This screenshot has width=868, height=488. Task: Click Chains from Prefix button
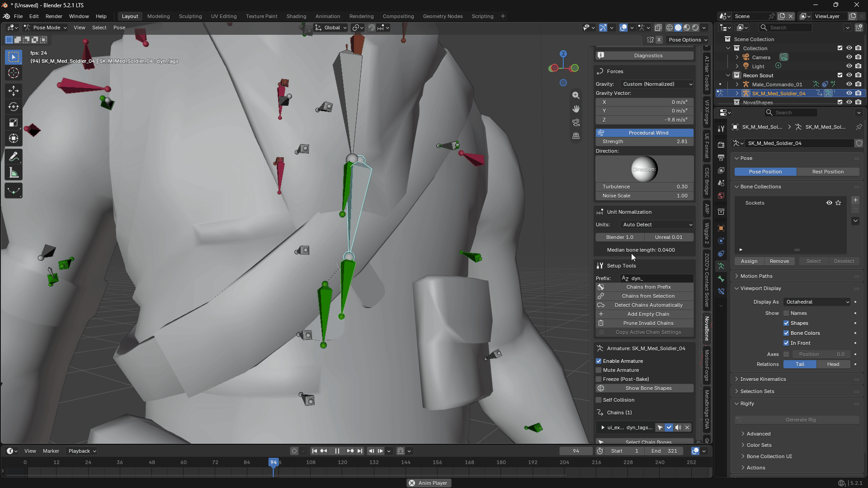[645, 287]
